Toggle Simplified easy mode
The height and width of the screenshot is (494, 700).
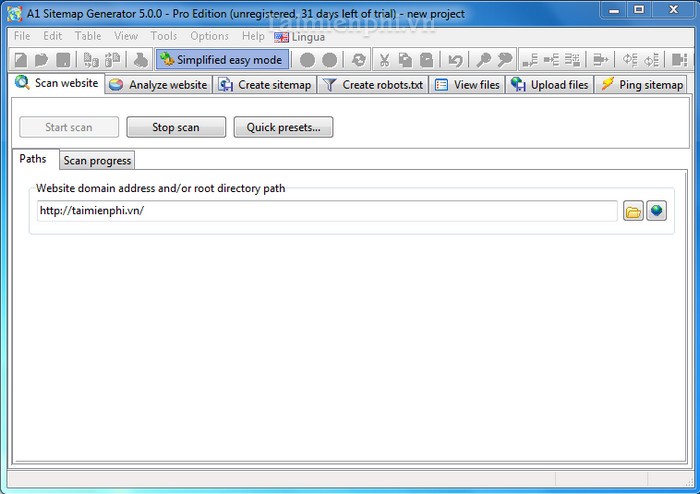tap(222, 59)
